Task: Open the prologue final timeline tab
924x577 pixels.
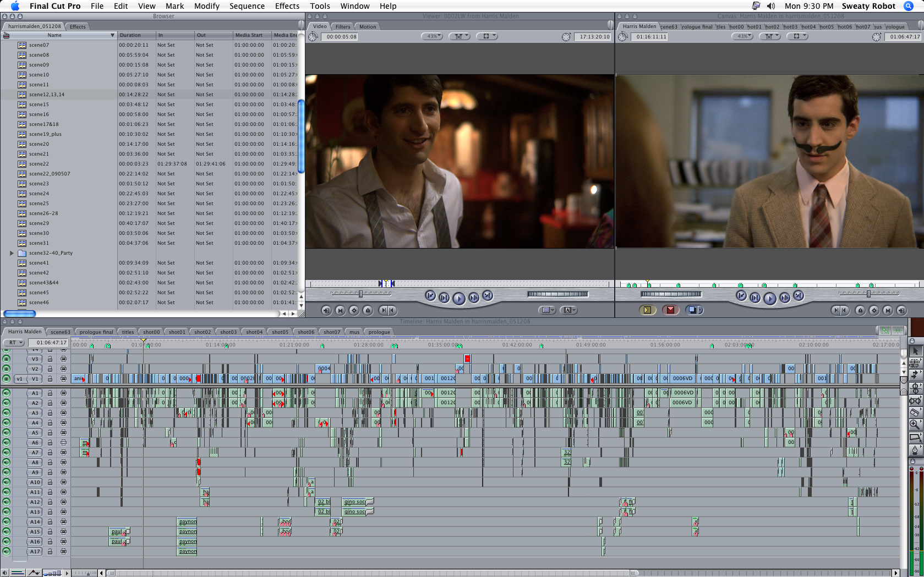Action: [x=96, y=332]
